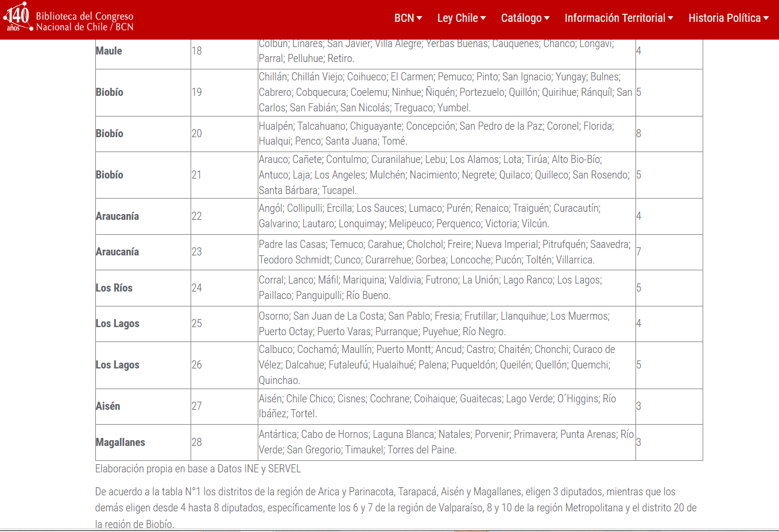Expand Información Territorial menu
The height and width of the screenshot is (532, 779).
619,18
